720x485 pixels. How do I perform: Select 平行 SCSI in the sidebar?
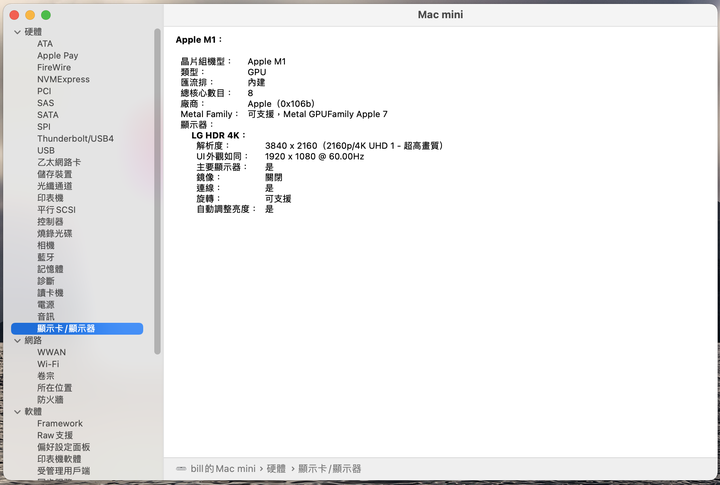pyautogui.click(x=56, y=210)
